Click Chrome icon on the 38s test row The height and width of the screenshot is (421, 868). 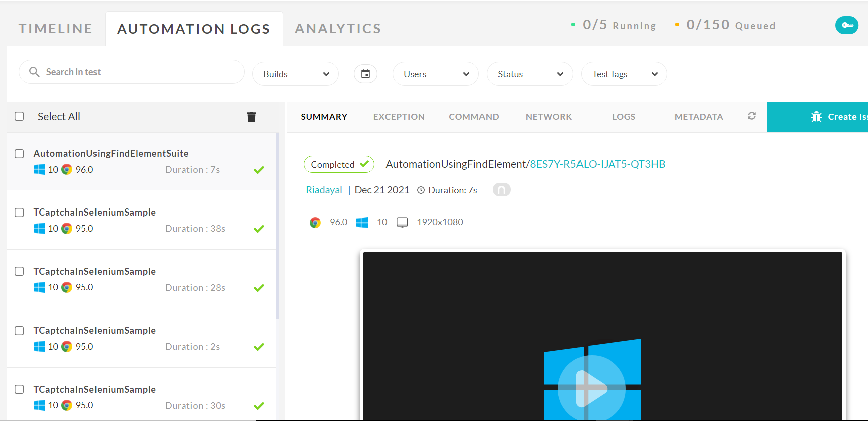tap(67, 228)
